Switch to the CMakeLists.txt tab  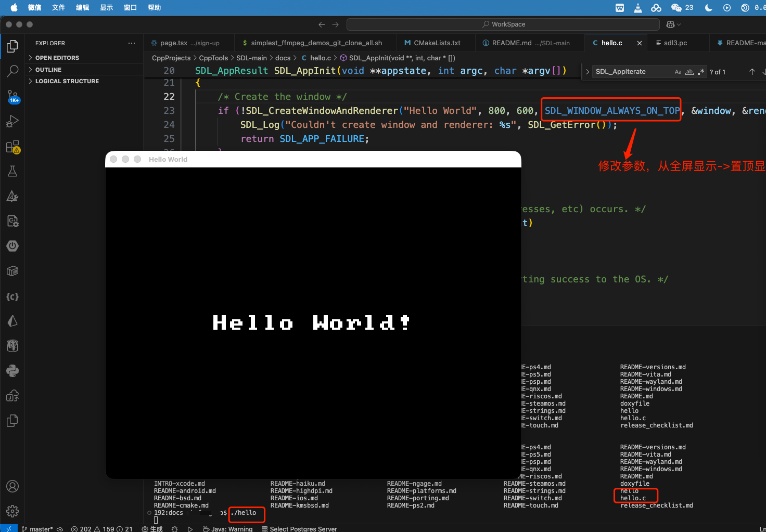[436, 43]
